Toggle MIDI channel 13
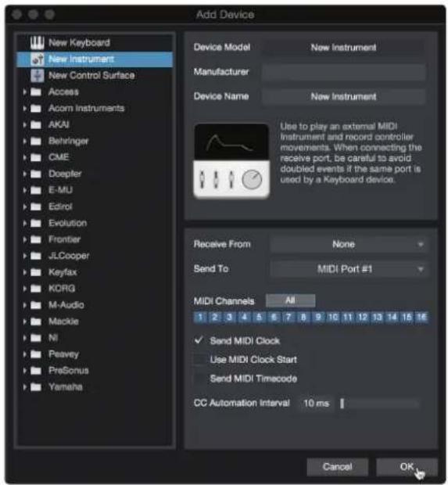 (377, 317)
